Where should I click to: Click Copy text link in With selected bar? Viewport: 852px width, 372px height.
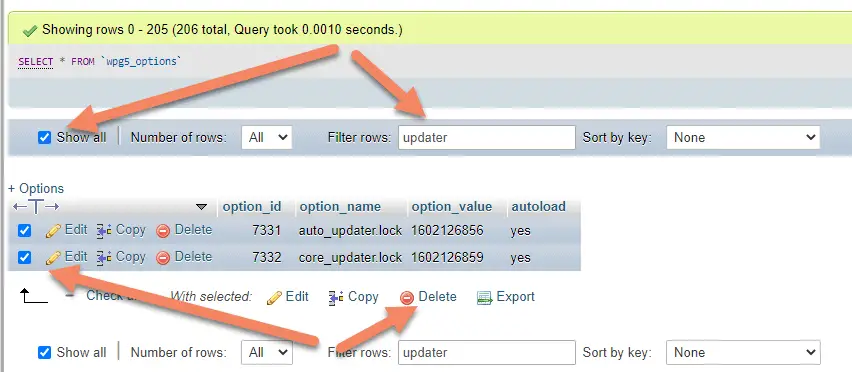click(x=363, y=297)
